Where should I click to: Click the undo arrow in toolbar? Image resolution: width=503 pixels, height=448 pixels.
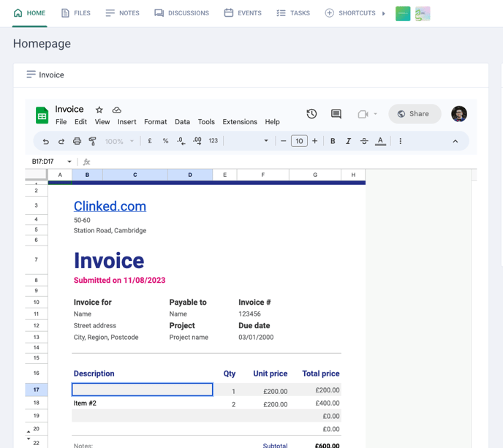[x=46, y=141]
